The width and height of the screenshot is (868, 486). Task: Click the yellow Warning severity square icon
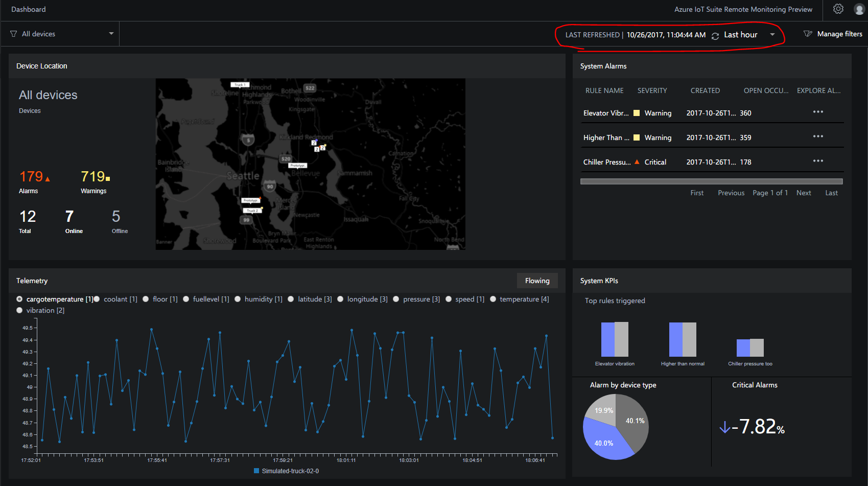636,112
